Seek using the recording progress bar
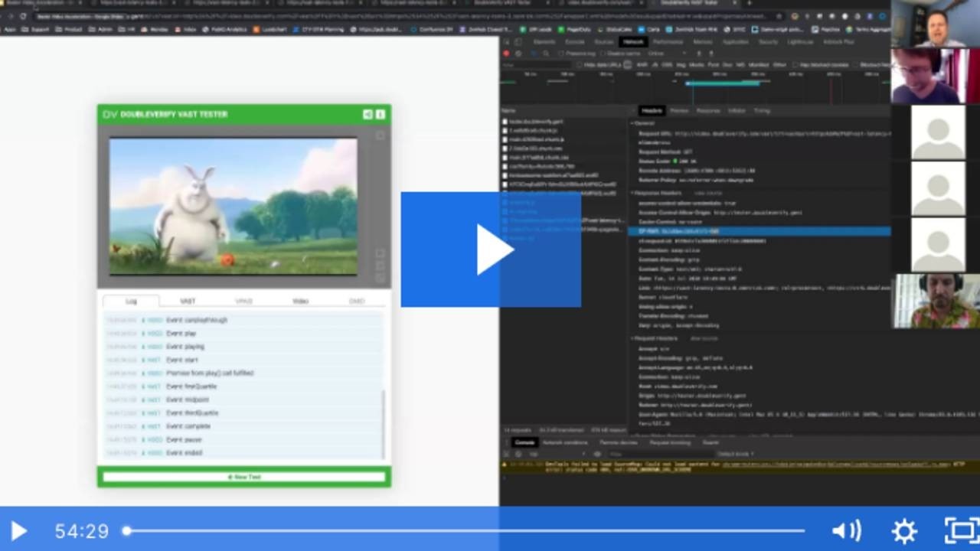The width and height of the screenshot is (980, 551). 465,530
